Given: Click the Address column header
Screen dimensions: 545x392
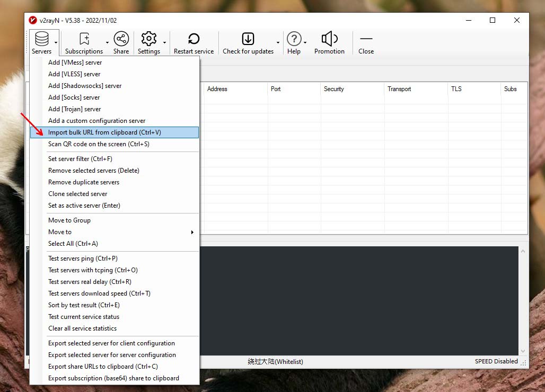Looking at the screenshot, I should (x=217, y=89).
